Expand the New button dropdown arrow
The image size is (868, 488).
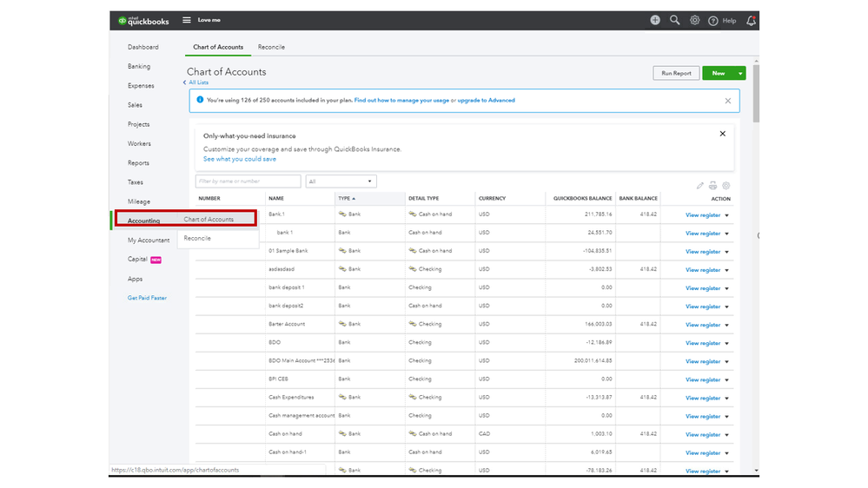(x=740, y=74)
